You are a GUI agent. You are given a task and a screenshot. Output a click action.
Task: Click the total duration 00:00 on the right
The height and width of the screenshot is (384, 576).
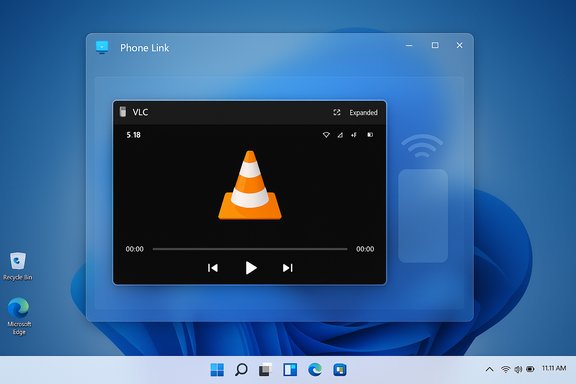(365, 249)
